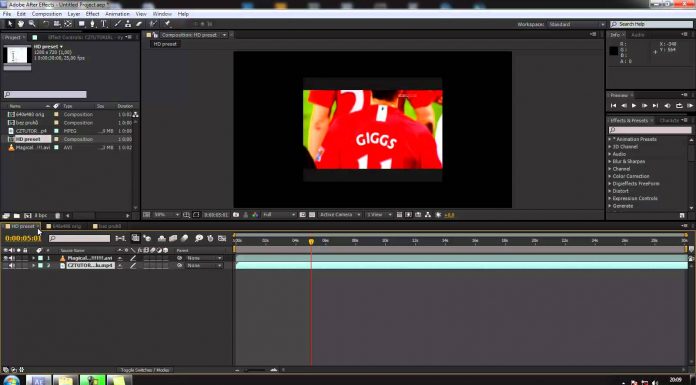Open the Workspace Standard dropdown
The width and height of the screenshot is (696, 385).
coord(577,24)
